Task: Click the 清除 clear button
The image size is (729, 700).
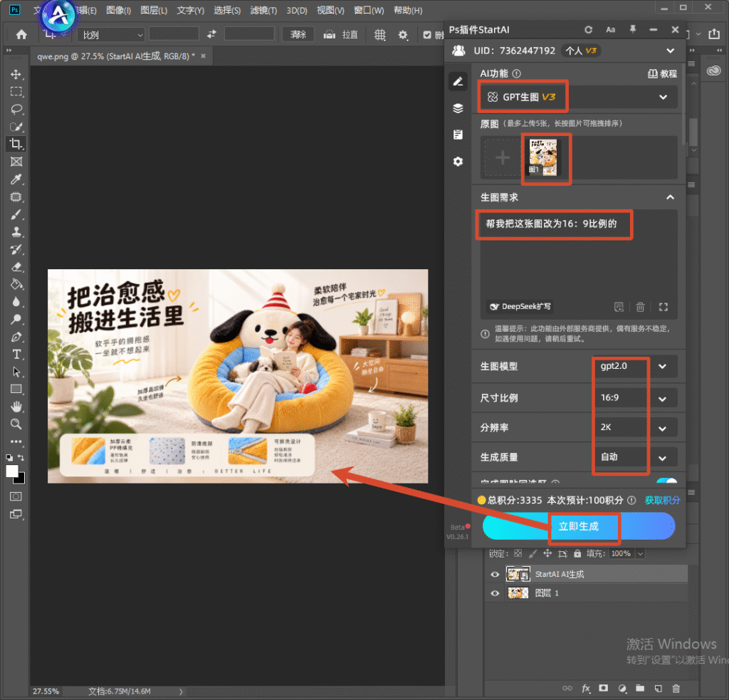Action: (298, 35)
